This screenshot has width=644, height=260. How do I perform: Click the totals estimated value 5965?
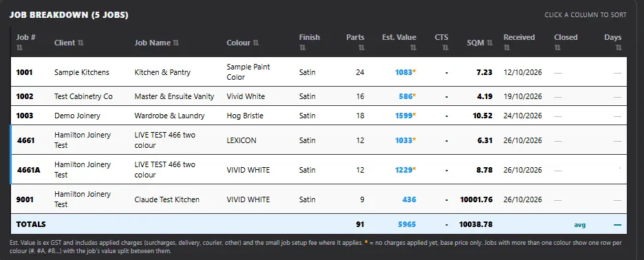tap(407, 225)
